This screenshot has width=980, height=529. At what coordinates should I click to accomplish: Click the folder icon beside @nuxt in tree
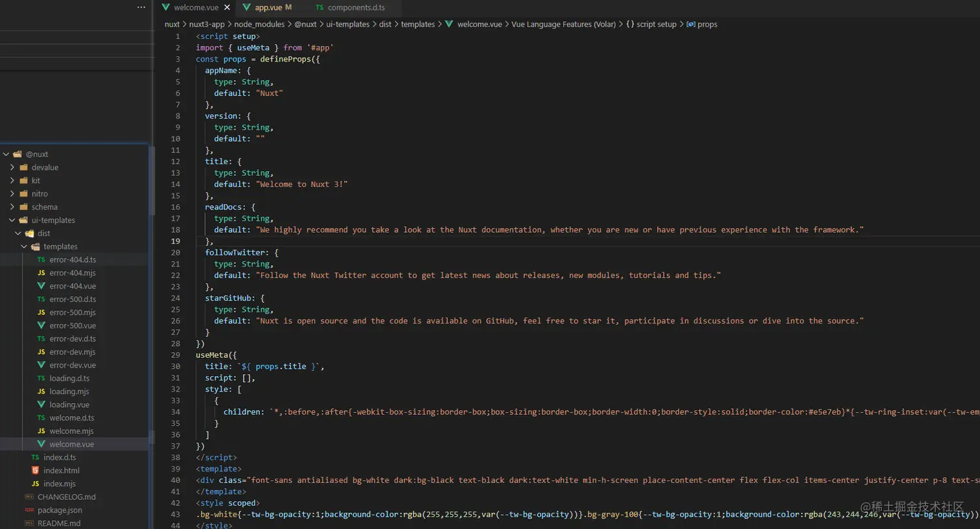17,154
